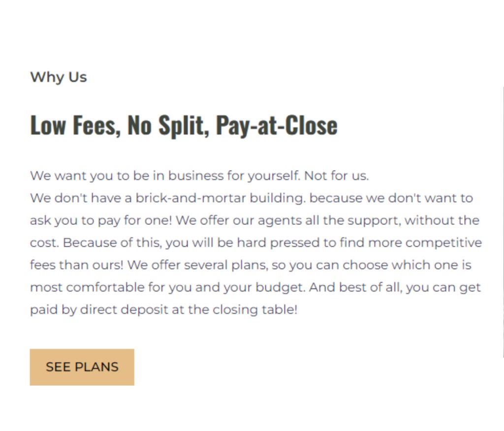
Task: Click the SEE PLANS button
Action: coord(82,367)
